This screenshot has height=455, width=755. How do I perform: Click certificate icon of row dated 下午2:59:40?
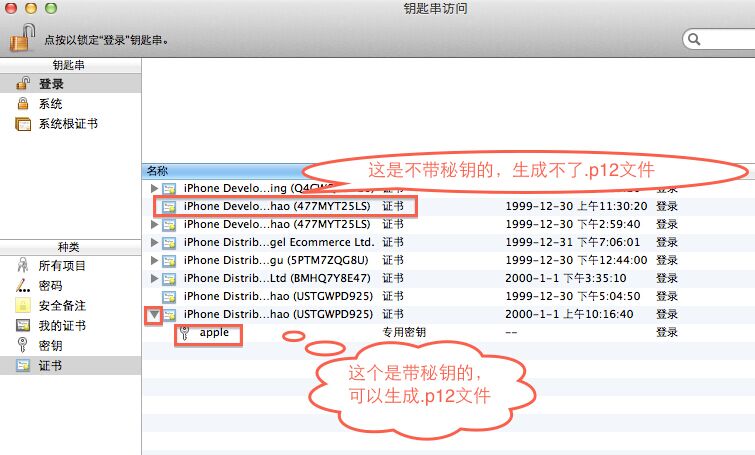point(169,224)
